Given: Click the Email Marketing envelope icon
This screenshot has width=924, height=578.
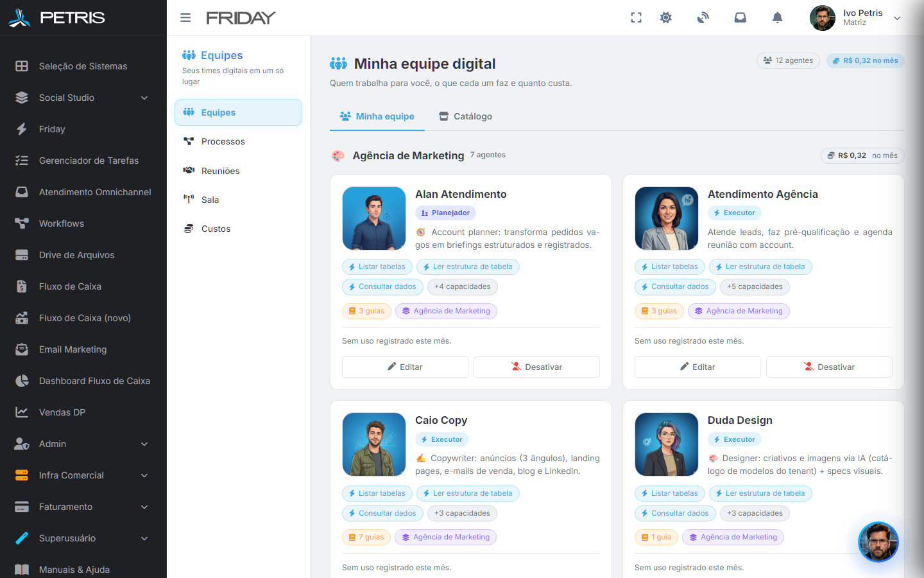Looking at the screenshot, I should (x=22, y=349).
